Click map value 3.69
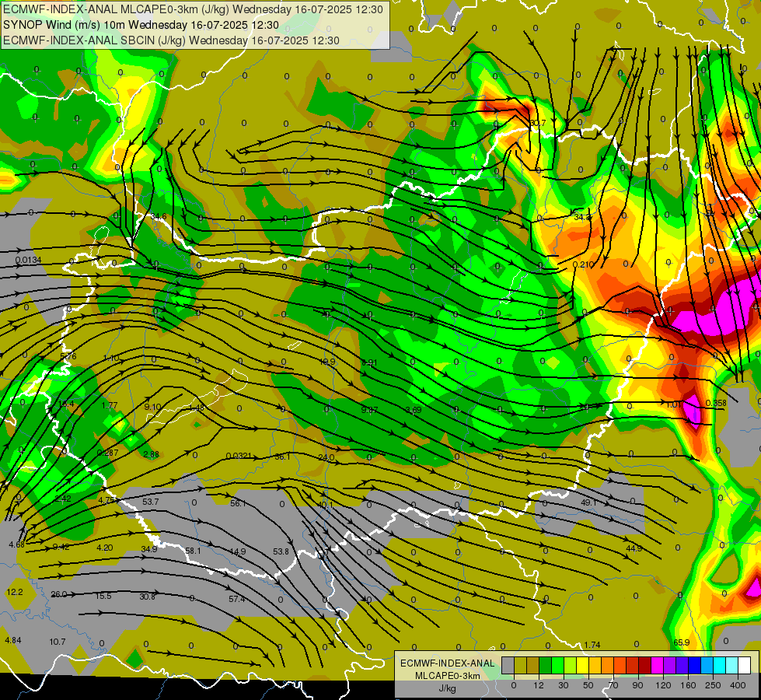The image size is (761, 700). point(413,410)
